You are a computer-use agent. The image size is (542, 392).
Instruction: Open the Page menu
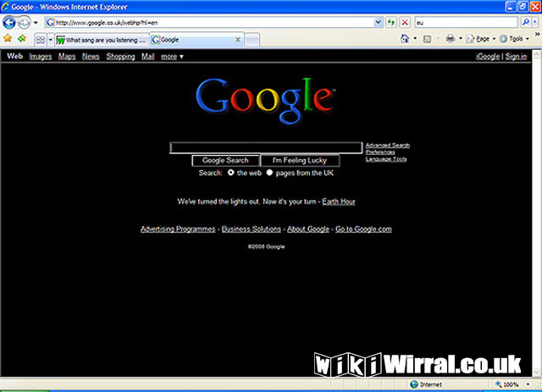pos(480,39)
